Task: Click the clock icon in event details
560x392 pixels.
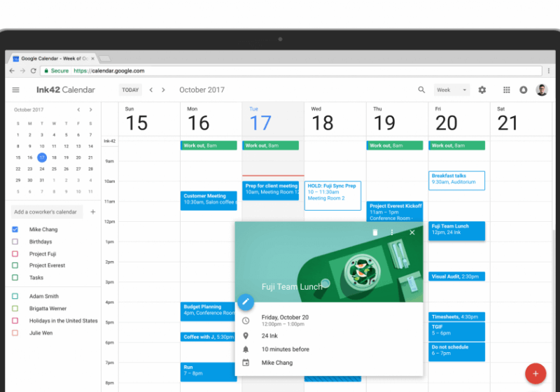Action: (x=246, y=321)
